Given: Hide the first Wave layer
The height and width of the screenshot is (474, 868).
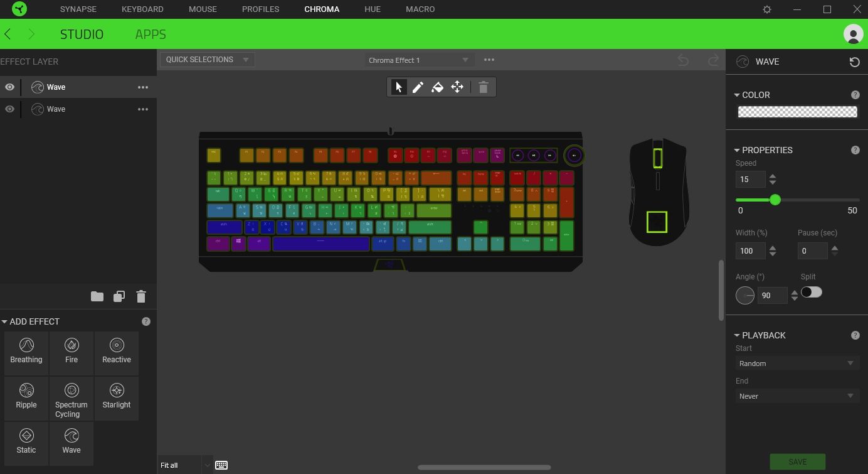Looking at the screenshot, I should pos(10,87).
